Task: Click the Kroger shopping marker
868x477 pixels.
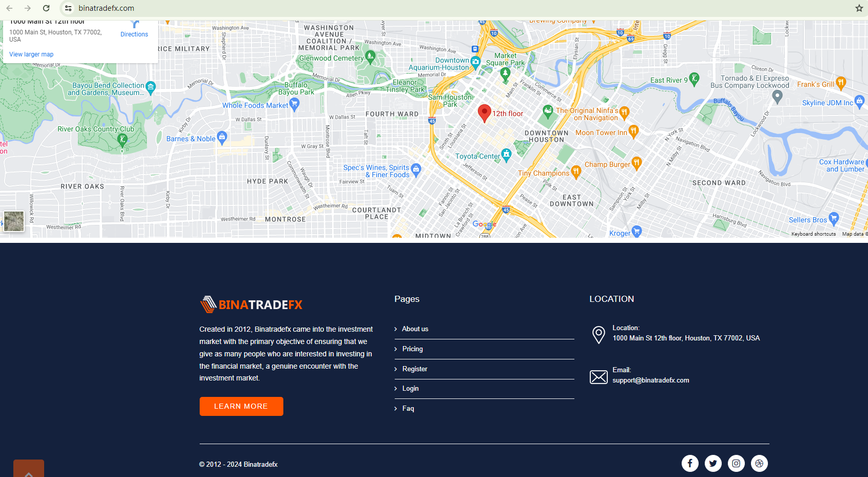Action: (x=637, y=232)
